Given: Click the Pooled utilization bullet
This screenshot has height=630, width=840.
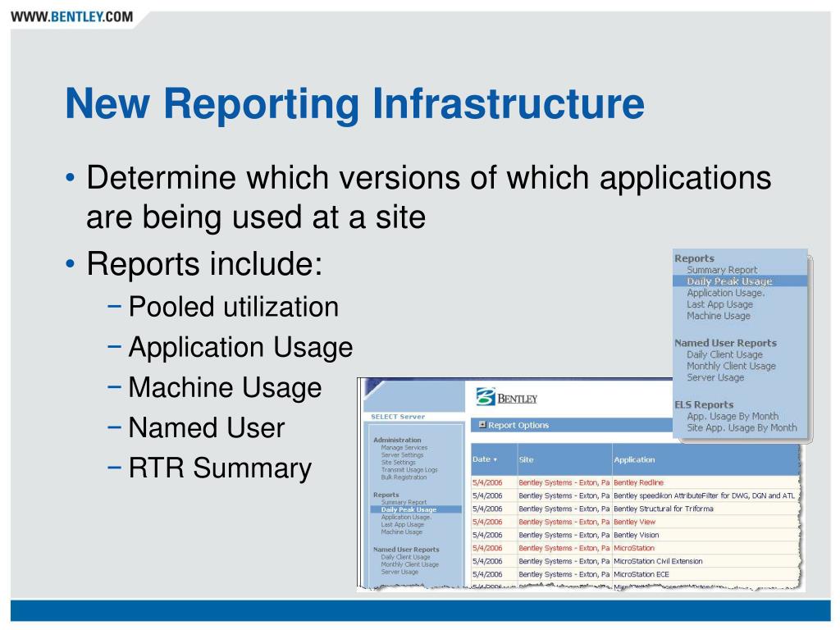Looking at the screenshot, I should click(234, 308).
